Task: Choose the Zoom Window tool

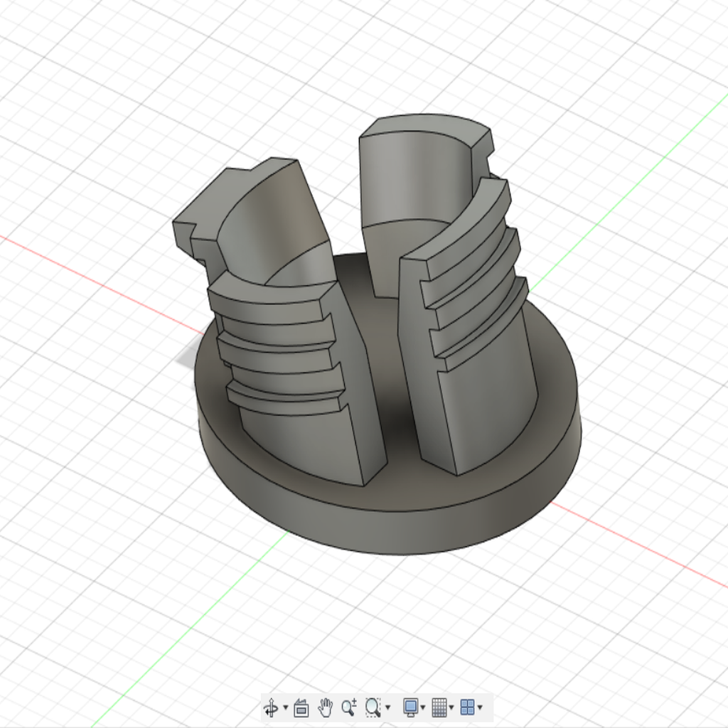Action: pyautogui.click(x=372, y=707)
